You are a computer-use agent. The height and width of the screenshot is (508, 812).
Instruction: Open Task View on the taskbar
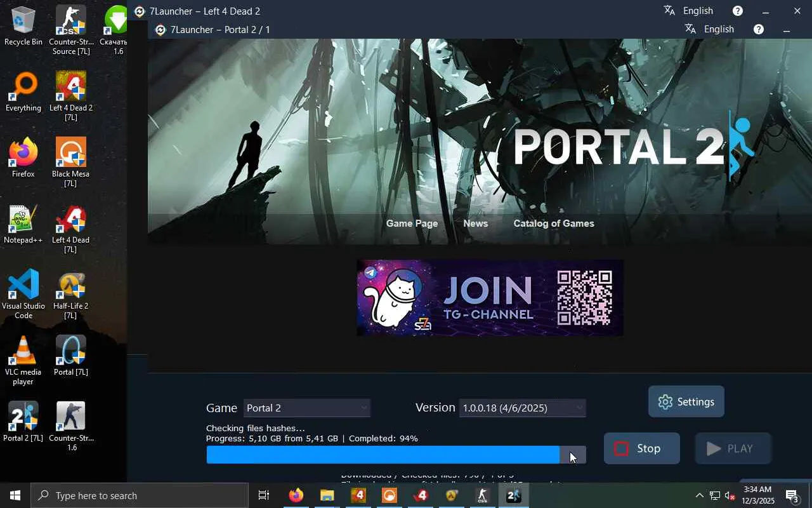pos(264,495)
